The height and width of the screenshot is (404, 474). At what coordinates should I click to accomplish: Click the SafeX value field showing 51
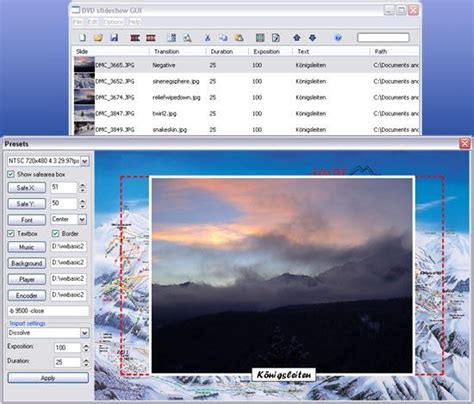coord(64,187)
